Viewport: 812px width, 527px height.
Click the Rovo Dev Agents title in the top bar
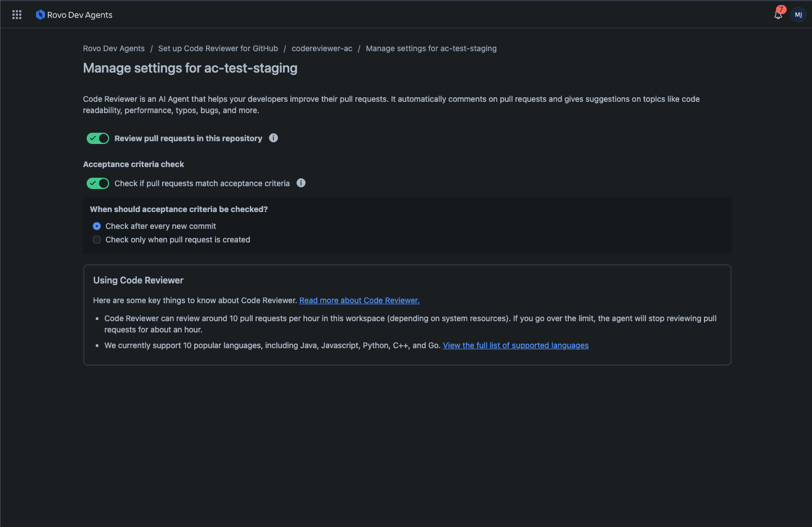[x=79, y=15]
